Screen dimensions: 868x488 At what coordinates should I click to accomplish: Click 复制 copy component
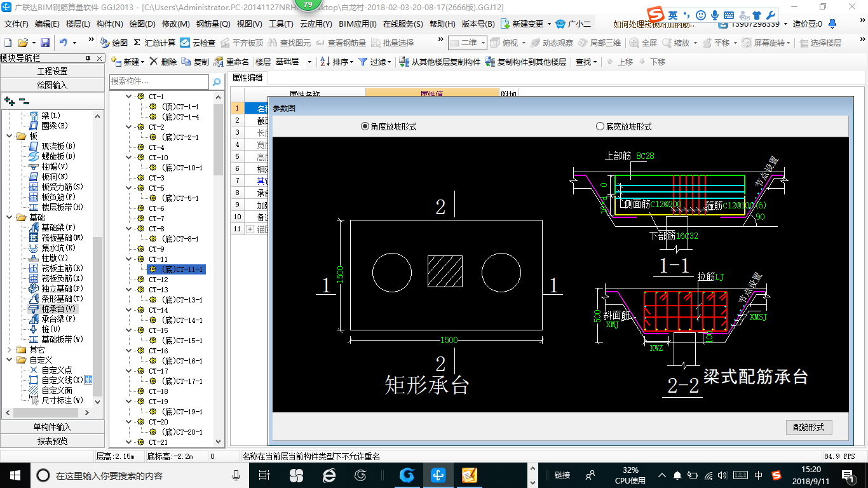195,62
